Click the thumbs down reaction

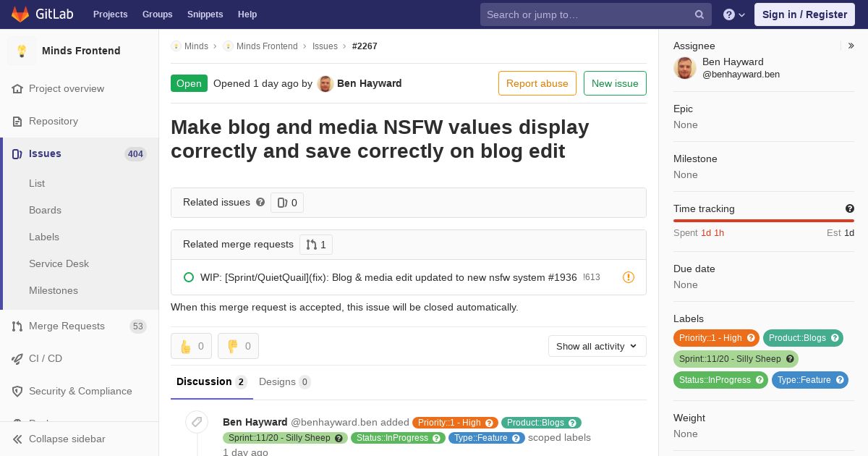click(238, 346)
